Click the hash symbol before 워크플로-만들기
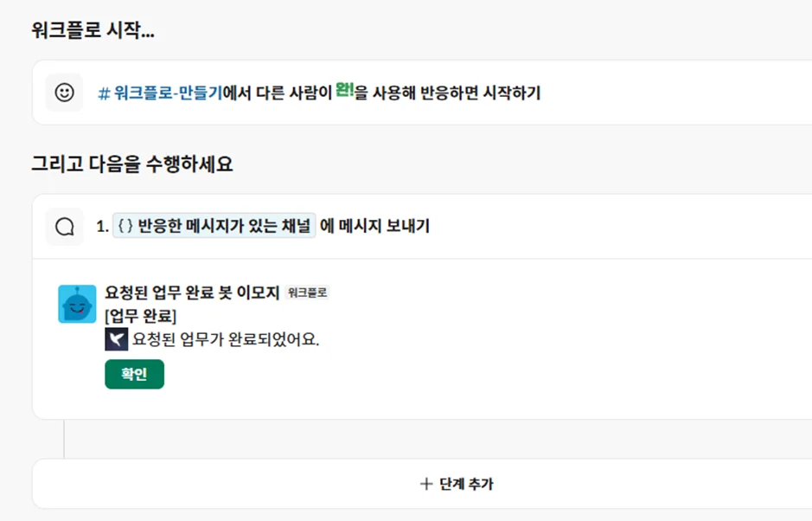812x521 pixels. (x=104, y=93)
